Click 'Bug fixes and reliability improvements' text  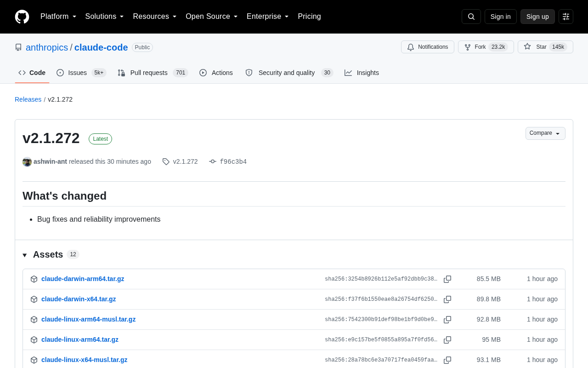pyautogui.click(x=99, y=219)
